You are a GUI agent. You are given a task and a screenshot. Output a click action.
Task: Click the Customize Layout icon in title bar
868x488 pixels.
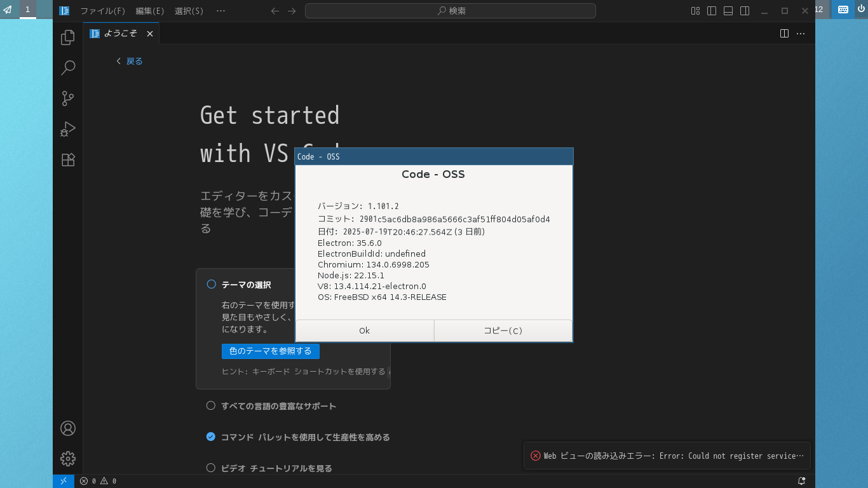pyautogui.click(x=696, y=11)
